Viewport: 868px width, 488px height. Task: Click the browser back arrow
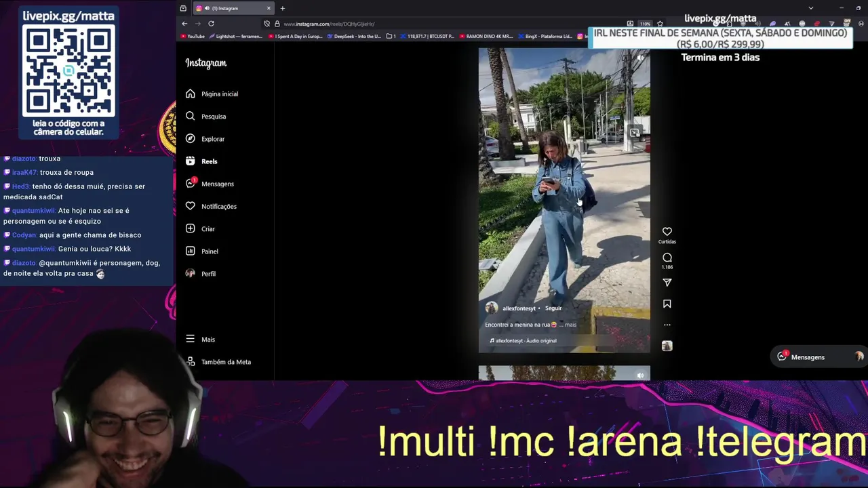click(184, 24)
